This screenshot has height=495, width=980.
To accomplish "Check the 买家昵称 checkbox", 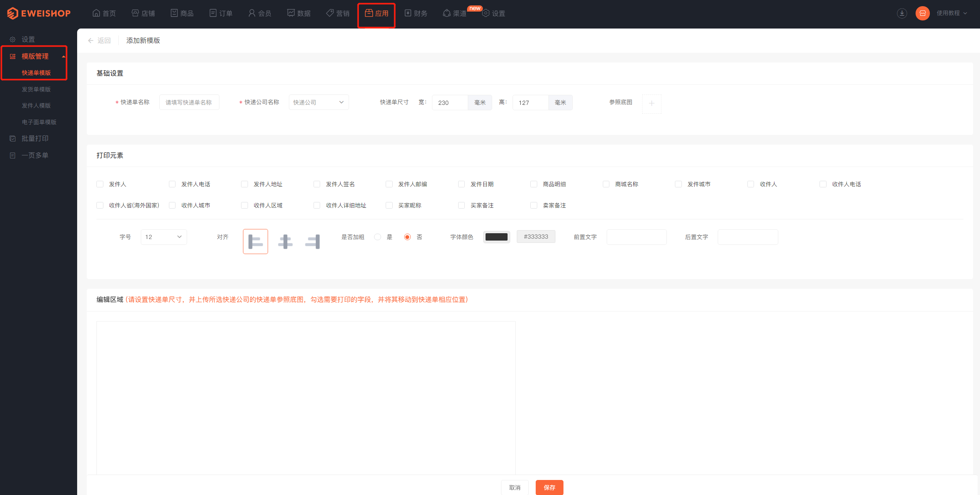I will 389,205.
